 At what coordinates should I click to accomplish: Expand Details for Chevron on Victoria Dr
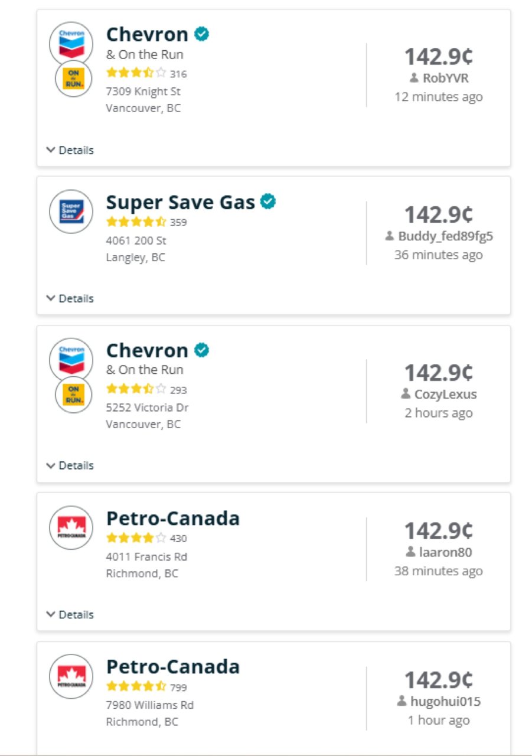point(70,466)
